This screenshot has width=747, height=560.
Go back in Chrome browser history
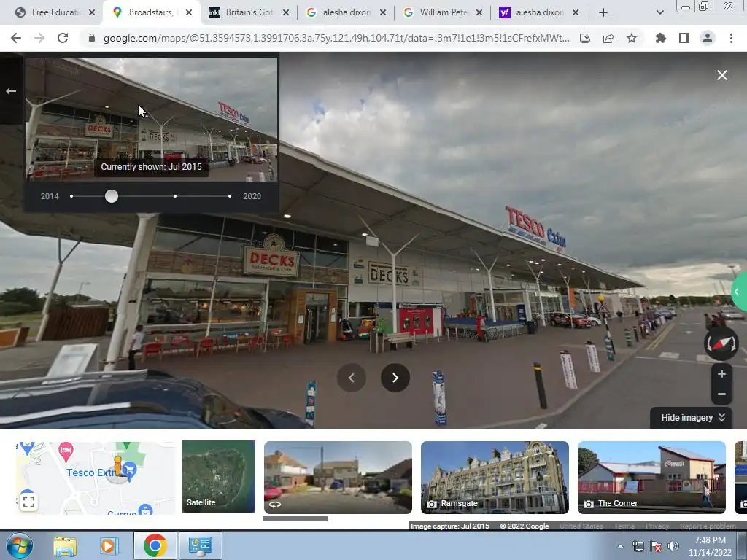pyautogui.click(x=16, y=38)
